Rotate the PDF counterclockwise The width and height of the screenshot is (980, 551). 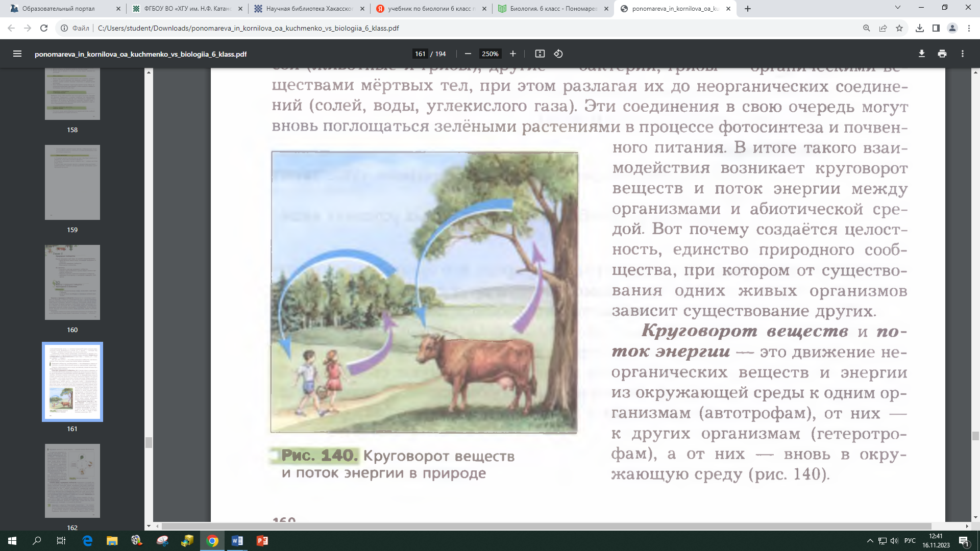pos(558,54)
